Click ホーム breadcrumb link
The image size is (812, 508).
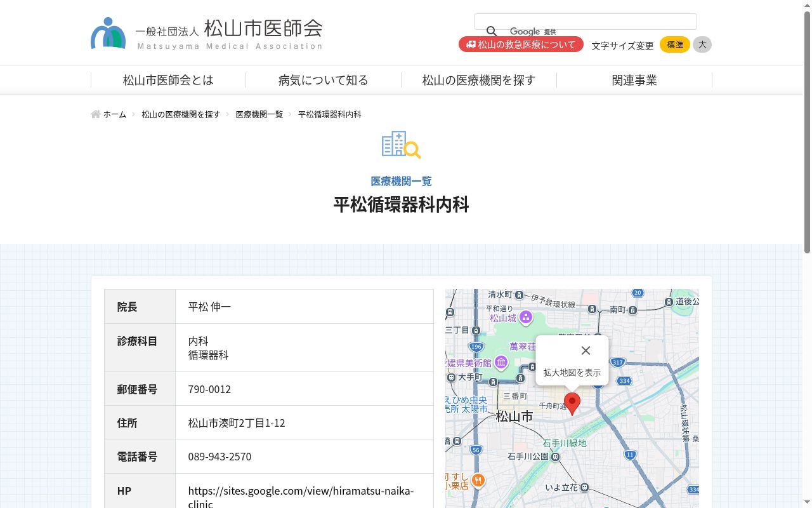pos(115,114)
